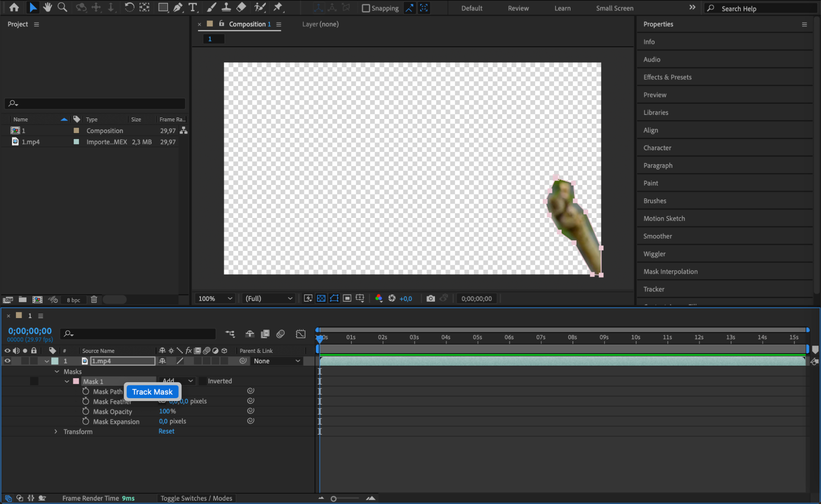
Task: Open the 100% magnification dropdown
Action: pos(215,298)
